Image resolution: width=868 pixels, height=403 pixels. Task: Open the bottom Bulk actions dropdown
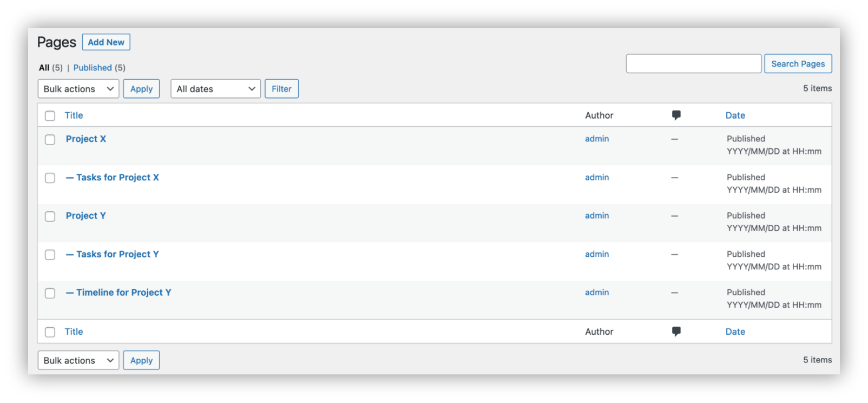coord(78,360)
